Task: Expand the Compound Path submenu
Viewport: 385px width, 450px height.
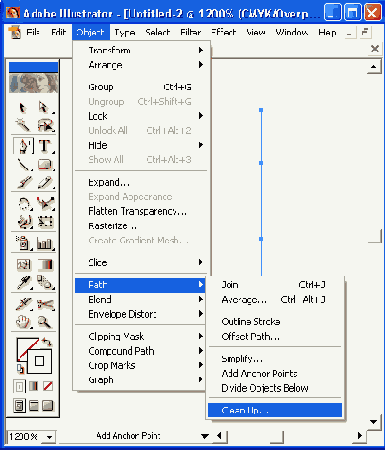Action: pos(140,351)
